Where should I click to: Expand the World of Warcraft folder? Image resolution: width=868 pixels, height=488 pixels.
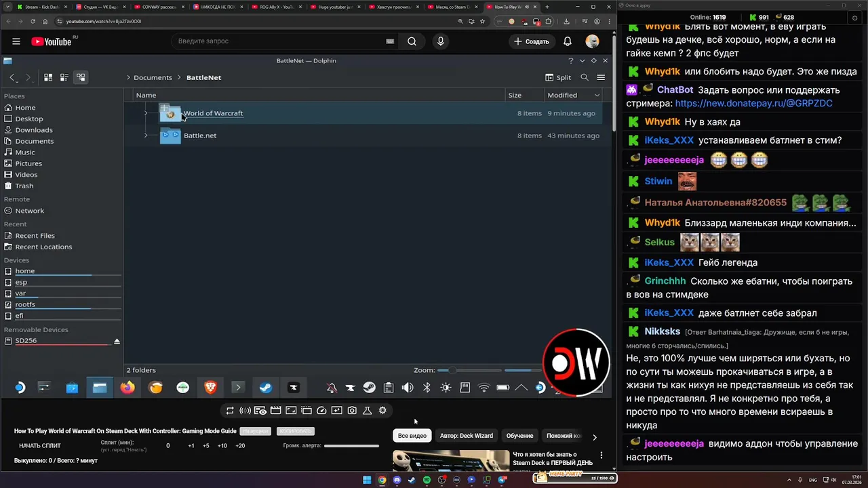click(146, 113)
